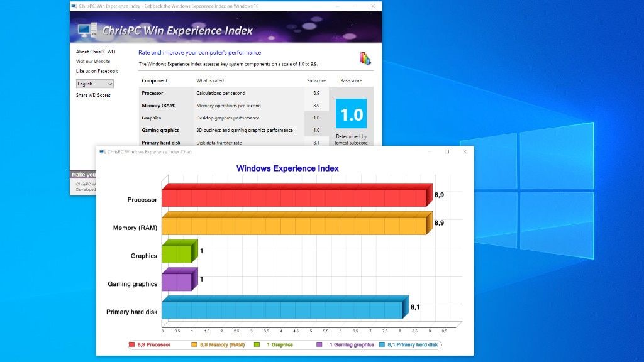
Task: Click 'Calculations per second' description
Action: pos(221,93)
